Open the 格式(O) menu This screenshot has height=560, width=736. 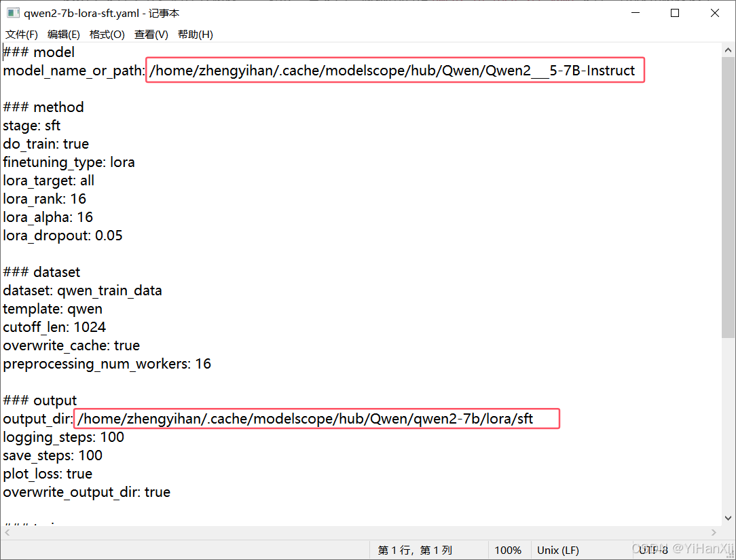click(x=107, y=34)
